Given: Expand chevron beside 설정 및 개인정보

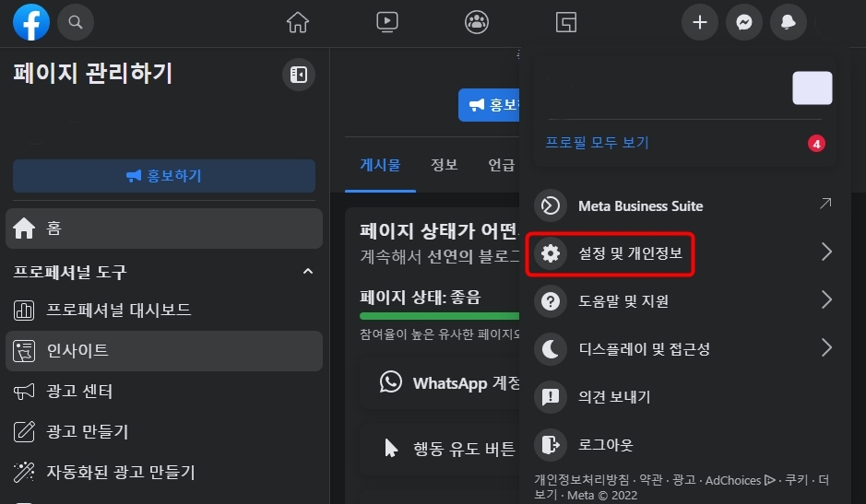Looking at the screenshot, I should [826, 252].
